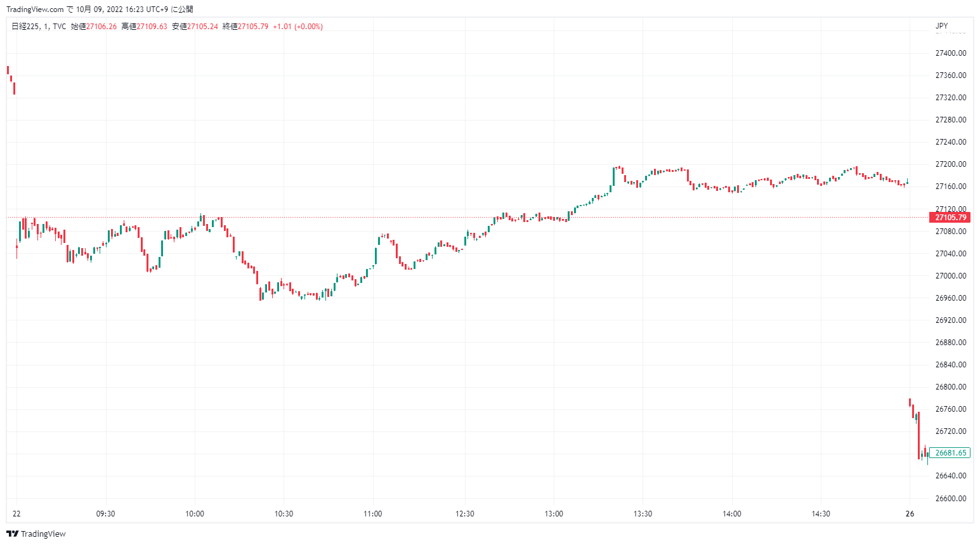Click the 終値 close value 27105.79
Viewport: 980px width, 545px height.
253,27
